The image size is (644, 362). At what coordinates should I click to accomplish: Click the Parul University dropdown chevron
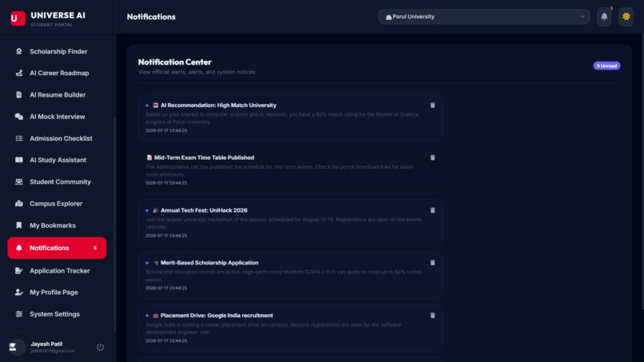click(x=582, y=17)
